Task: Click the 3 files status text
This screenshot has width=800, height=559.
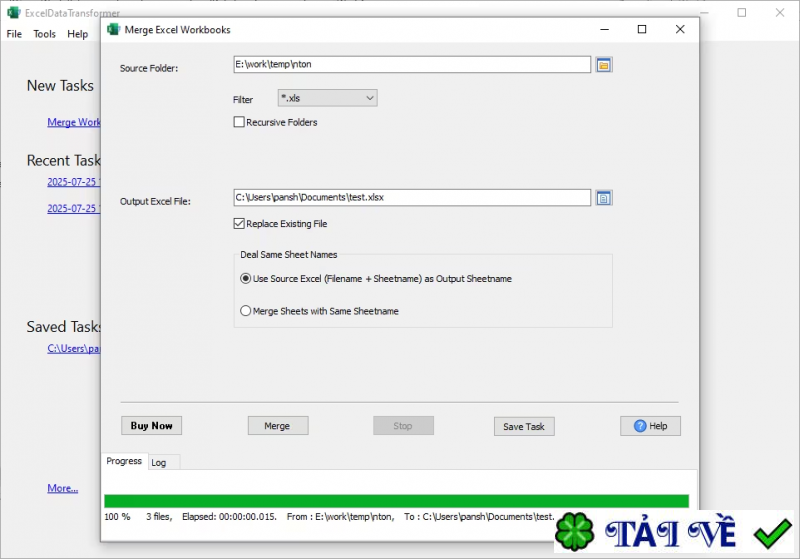Action: 159,517
